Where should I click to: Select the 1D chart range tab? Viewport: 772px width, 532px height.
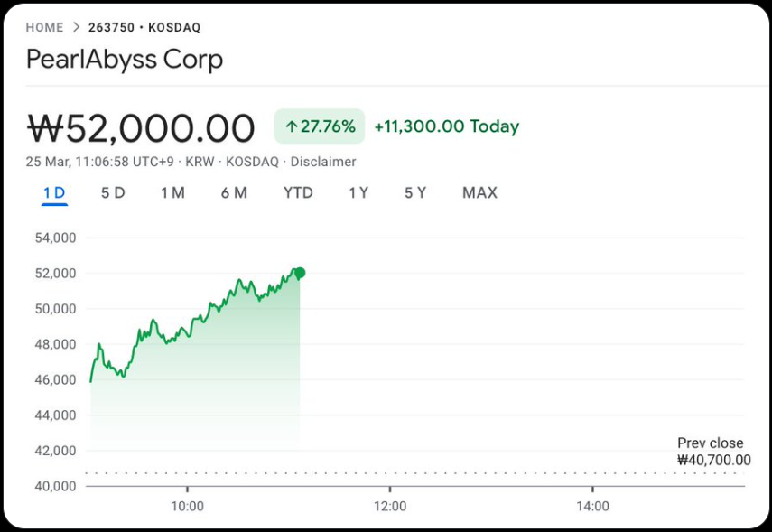click(x=54, y=192)
